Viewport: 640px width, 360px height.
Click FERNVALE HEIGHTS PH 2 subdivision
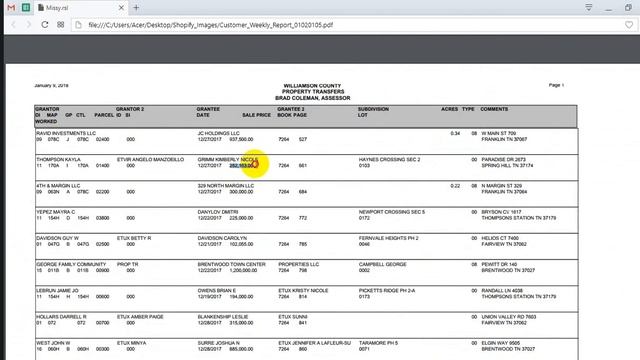tap(389, 238)
